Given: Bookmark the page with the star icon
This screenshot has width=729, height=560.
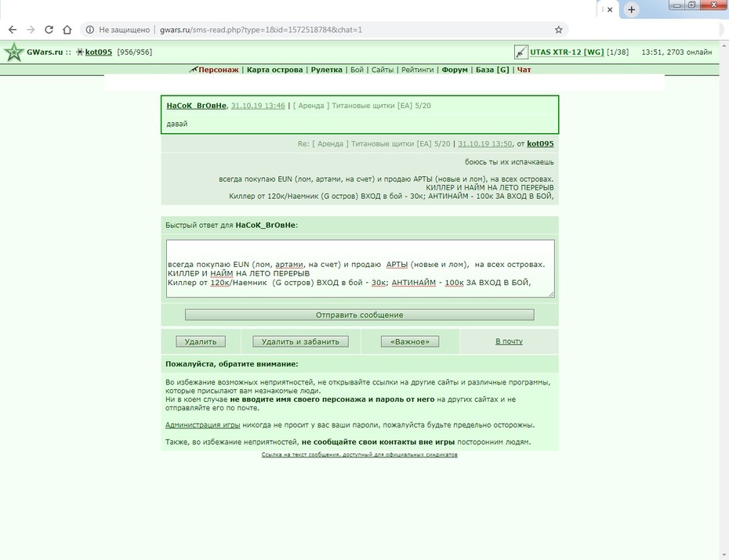Looking at the screenshot, I should pyautogui.click(x=558, y=30).
